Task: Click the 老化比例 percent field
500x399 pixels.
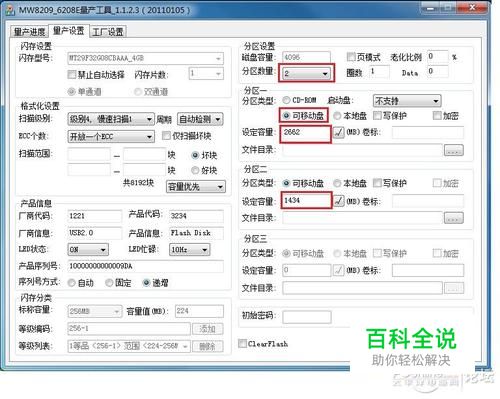Action: (437, 56)
